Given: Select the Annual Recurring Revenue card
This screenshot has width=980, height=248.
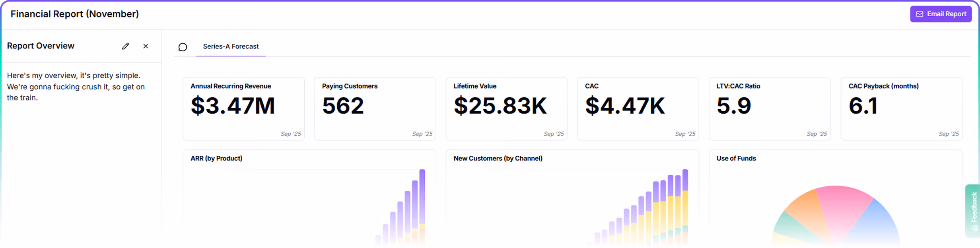Looking at the screenshot, I should 243,108.
